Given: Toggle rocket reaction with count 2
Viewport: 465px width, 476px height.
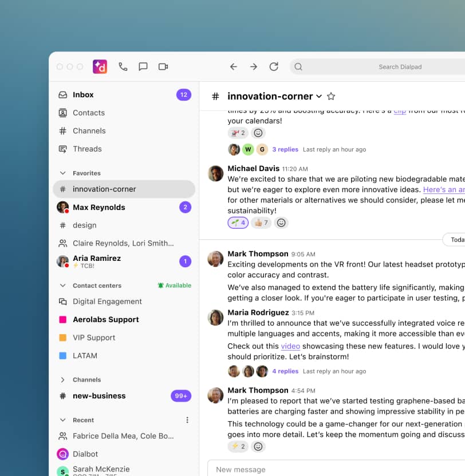Looking at the screenshot, I should [238, 133].
